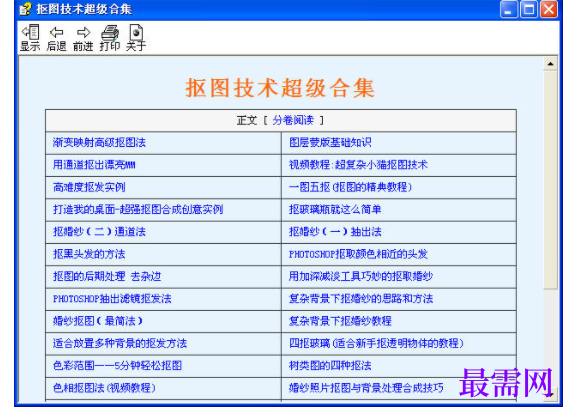
Task: Go forward with the 前进 arrow icon
Action: coord(83,38)
